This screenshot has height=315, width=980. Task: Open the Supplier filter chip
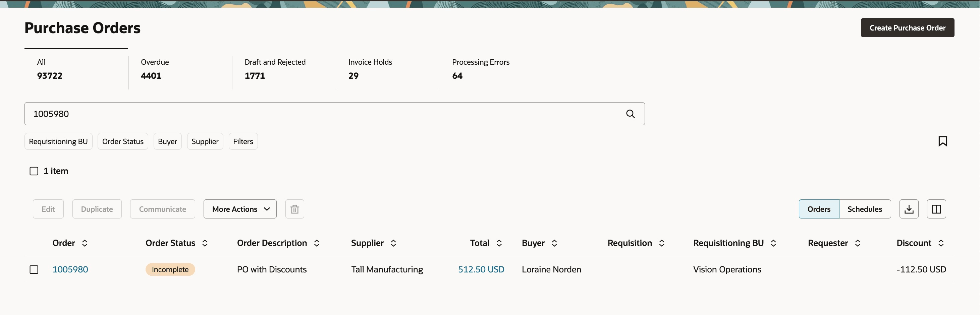205,141
